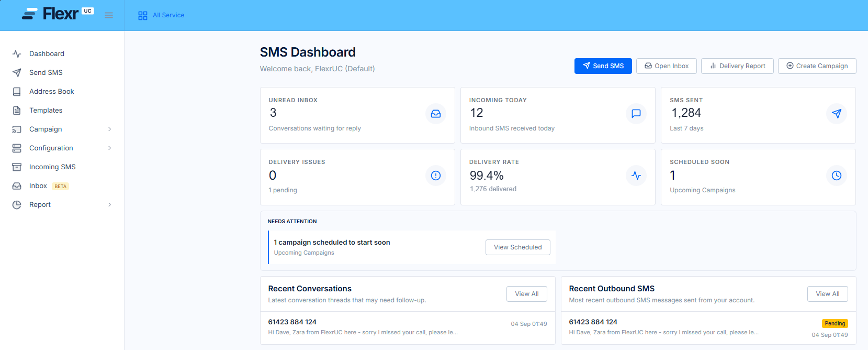Click the Configuration server icon
The height and width of the screenshot is (350, 868).
tap(17, 148)
